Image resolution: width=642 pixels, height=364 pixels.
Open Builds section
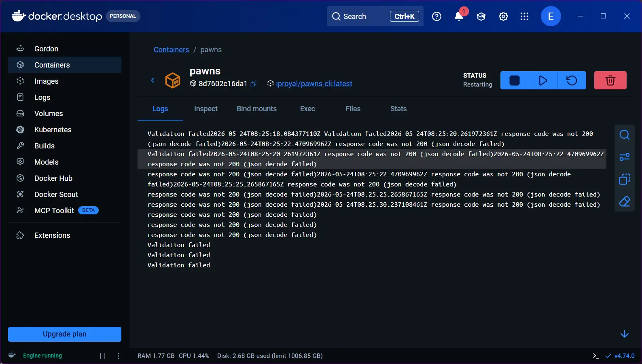[x=65, y=146]
